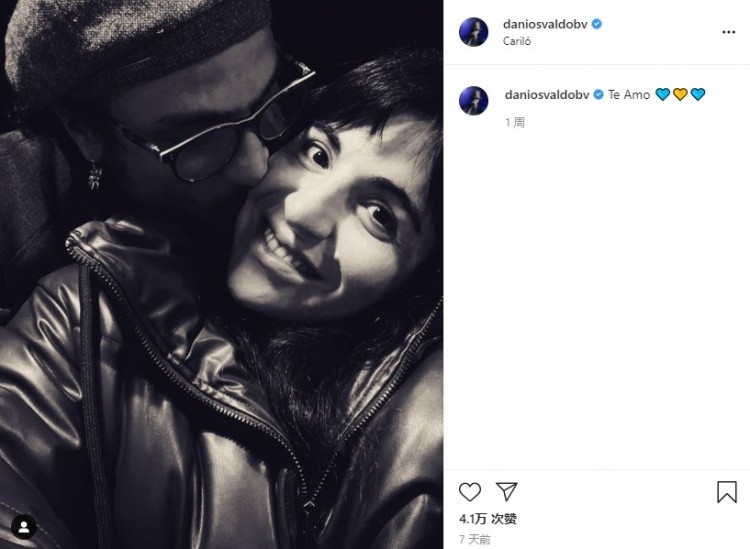The height and width of the screenshot is (549, 750).
Task: Like the post with the heart icon
Action: [x=470, y=492]
